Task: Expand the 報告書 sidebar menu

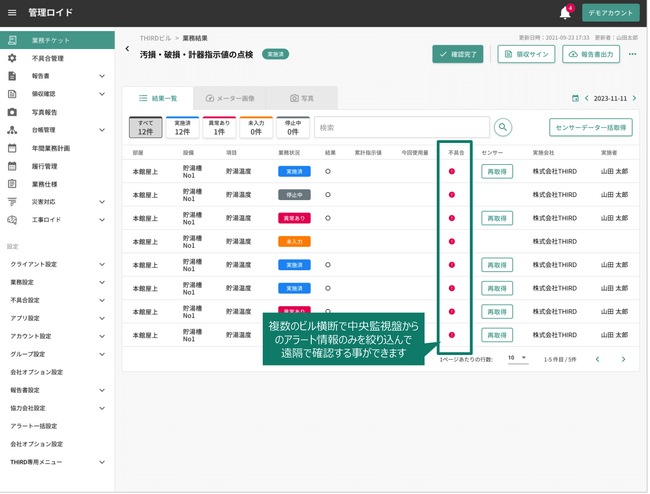Action: (102, 76)
